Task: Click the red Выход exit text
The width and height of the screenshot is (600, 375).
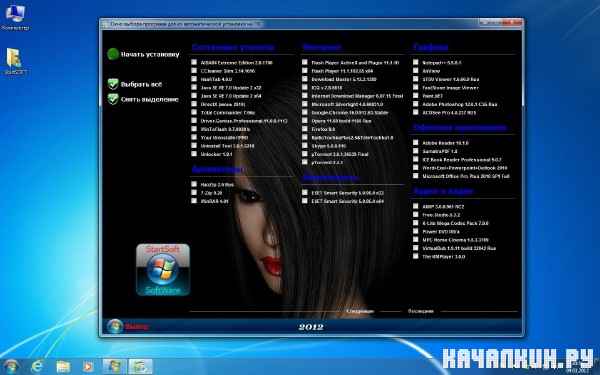Action: pos(137,326)
